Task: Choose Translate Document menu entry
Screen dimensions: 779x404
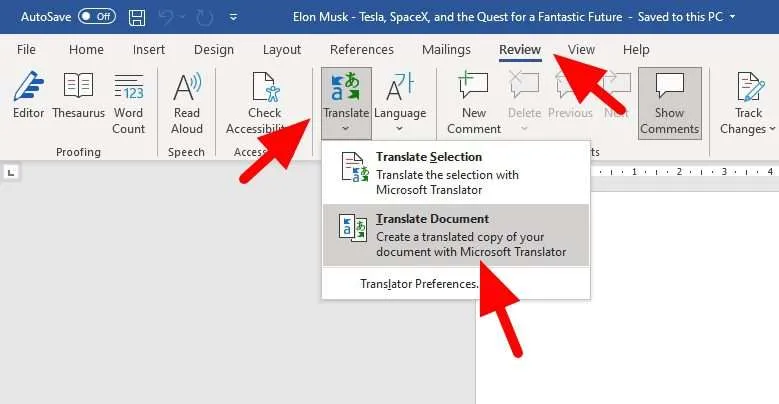Action: (x=456, y=235)
